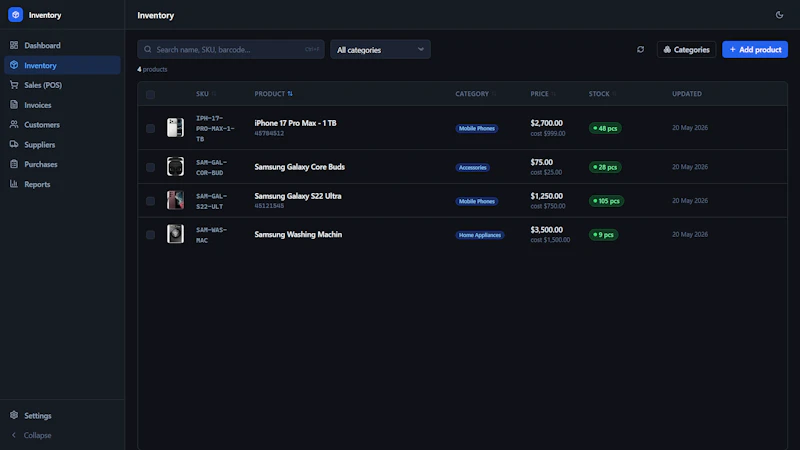Navigate to Suppliers
This screenshot has width=800, height=450.
[62, 144]
